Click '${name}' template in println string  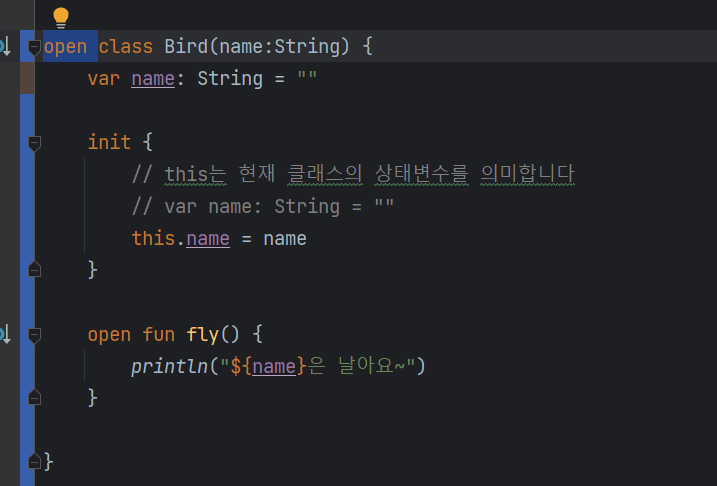point(268,366)
